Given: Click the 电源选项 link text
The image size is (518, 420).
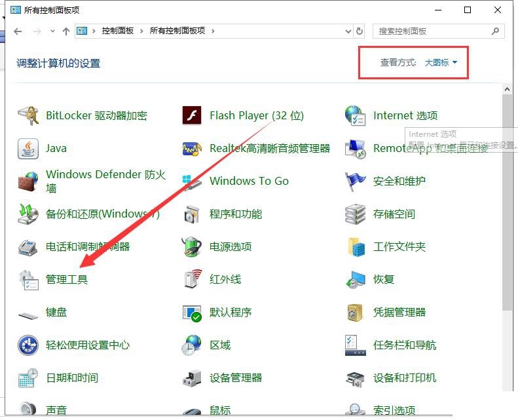Looking at the screenshot, I should coord(231,246).
